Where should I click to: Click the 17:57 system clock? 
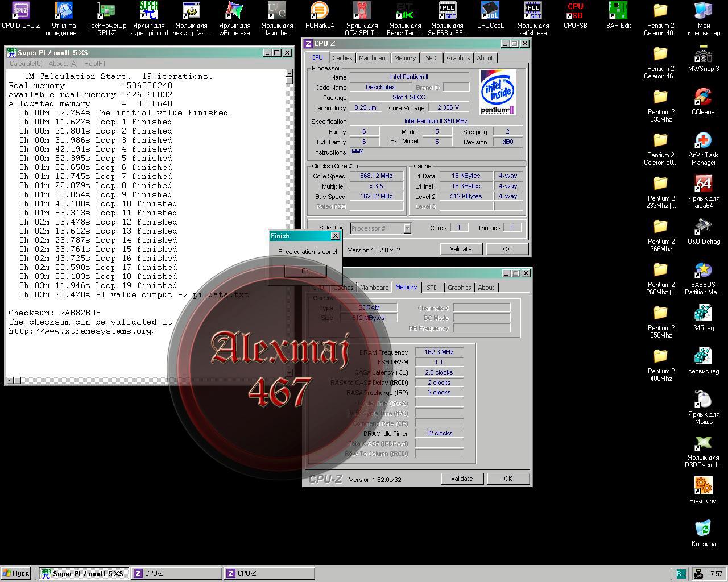(714, 574)
